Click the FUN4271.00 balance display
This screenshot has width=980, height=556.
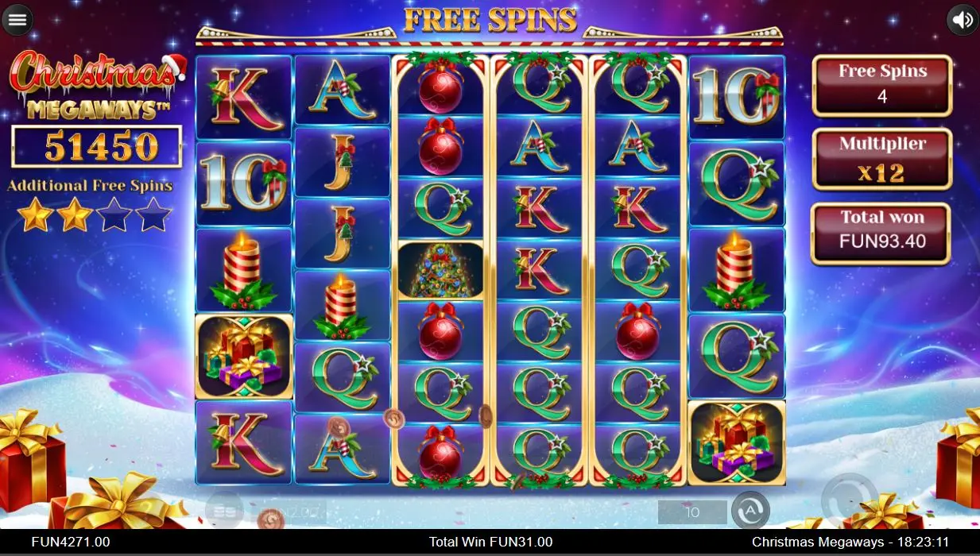point(71,542)
